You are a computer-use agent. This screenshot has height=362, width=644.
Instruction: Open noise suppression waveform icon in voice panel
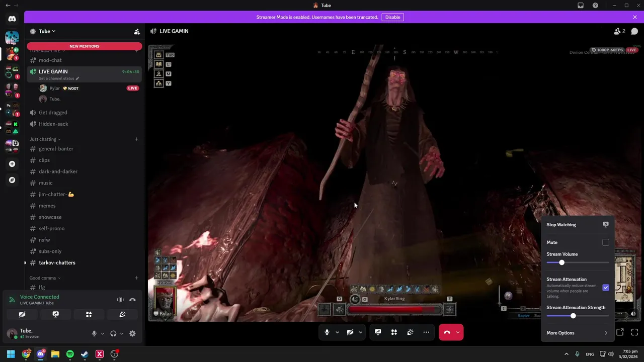point(120,300)
